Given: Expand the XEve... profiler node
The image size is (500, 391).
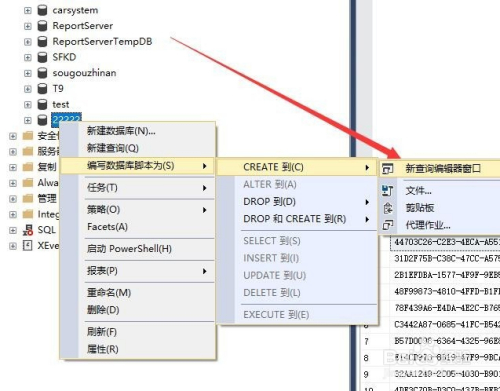Looking at the screenshot, I should tap(13, 246).
